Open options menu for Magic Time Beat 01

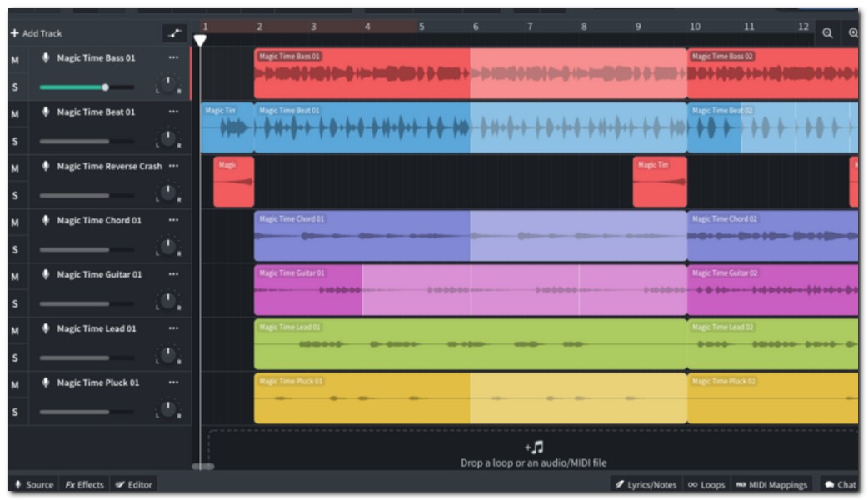click(x=173, y=112)
